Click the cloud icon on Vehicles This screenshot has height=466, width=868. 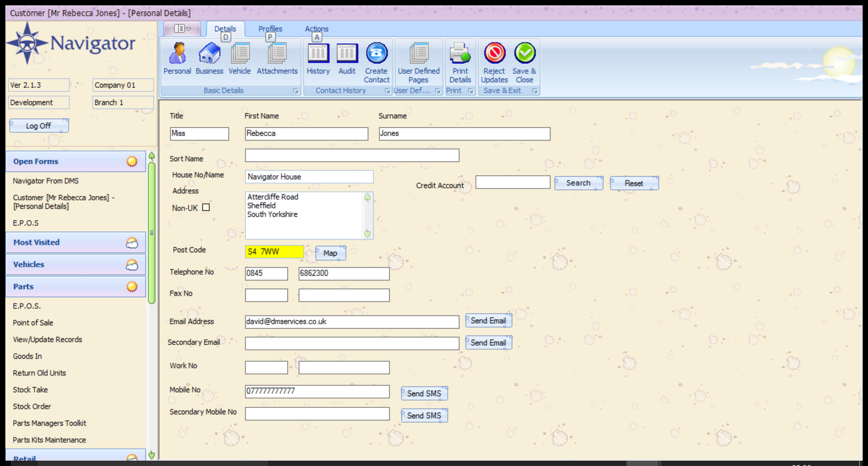[132, 265]
